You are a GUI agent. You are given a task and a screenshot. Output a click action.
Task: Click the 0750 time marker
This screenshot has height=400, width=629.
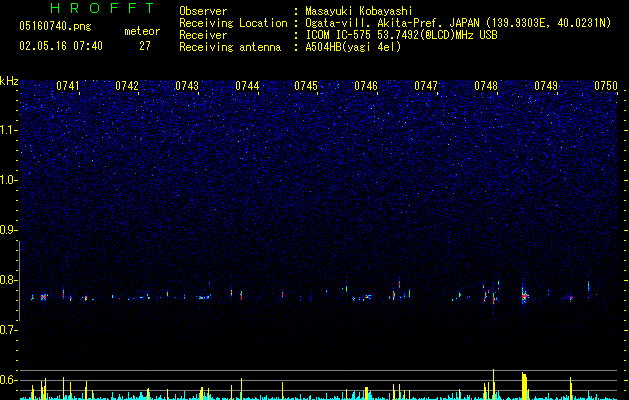point(606,86)
